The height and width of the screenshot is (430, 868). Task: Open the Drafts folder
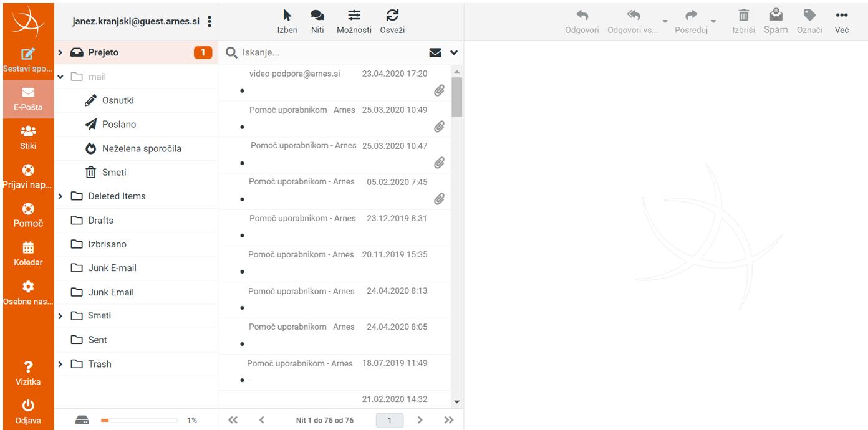click(137, 220)
